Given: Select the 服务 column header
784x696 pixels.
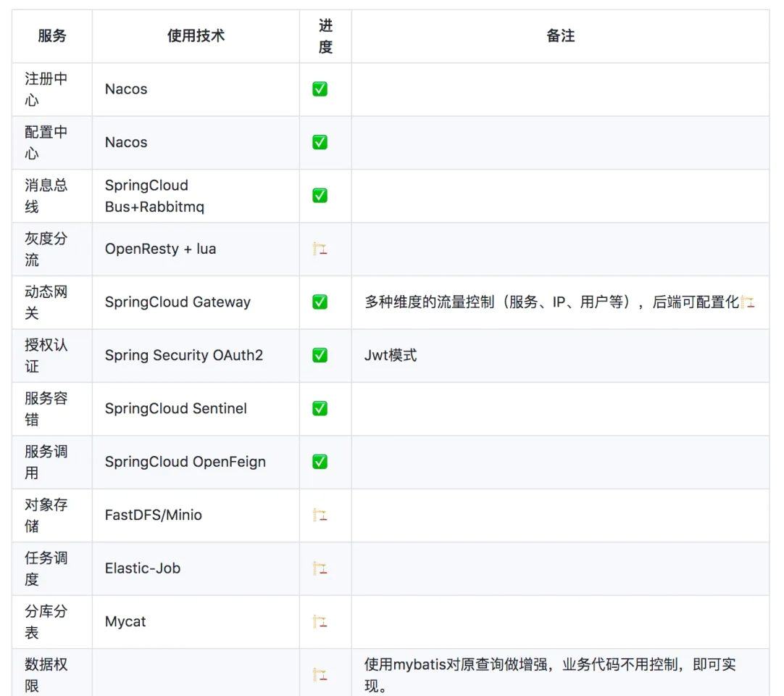Looking at the screenshot, I should [x=52, y=36].
